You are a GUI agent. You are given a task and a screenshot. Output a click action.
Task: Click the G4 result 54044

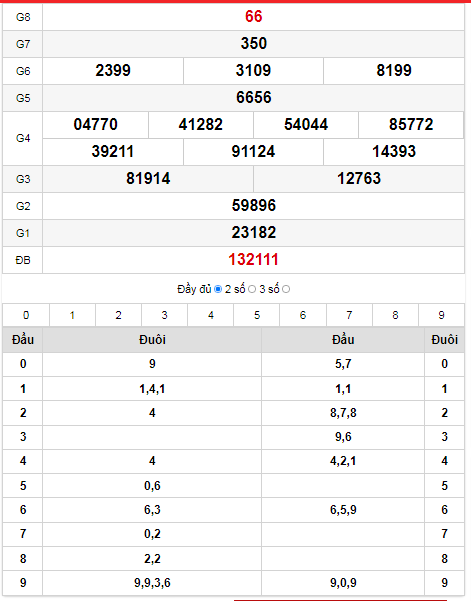[306, 125]
